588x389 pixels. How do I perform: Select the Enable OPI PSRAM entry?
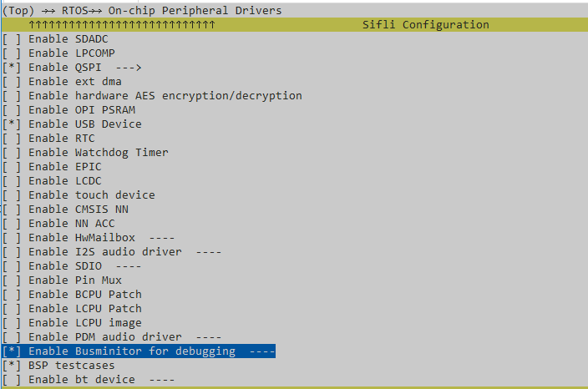coord(82,109)
